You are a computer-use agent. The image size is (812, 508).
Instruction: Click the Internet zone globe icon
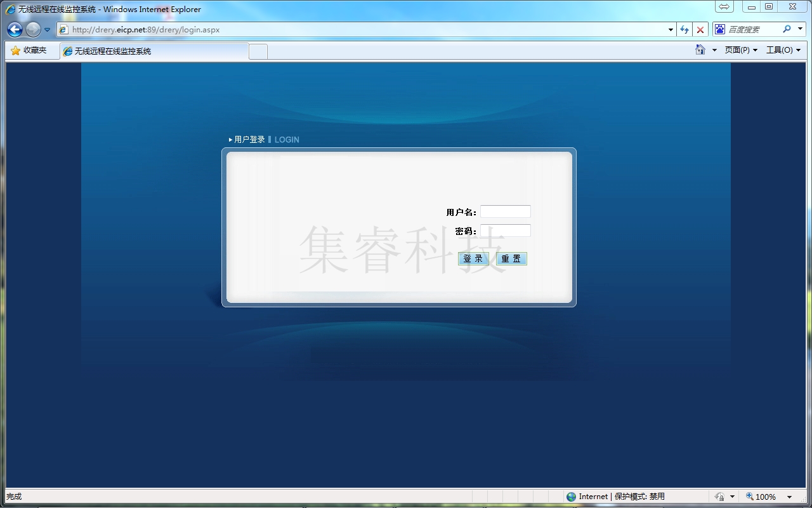(572, 497)
